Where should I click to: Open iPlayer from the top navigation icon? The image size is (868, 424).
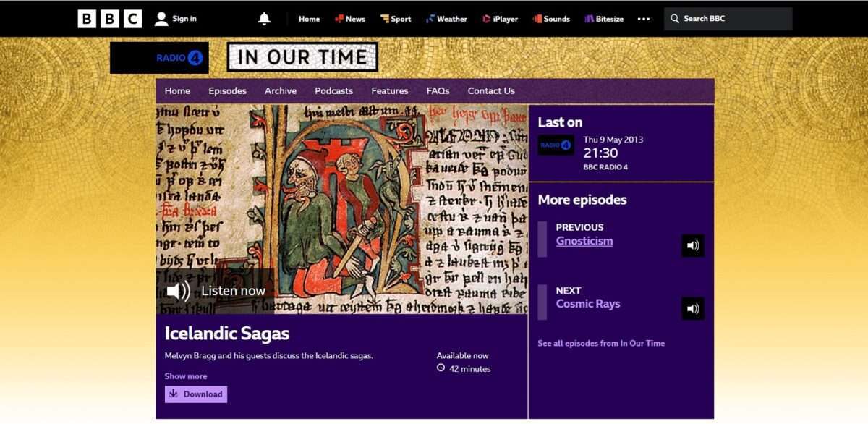coord(485,19)
